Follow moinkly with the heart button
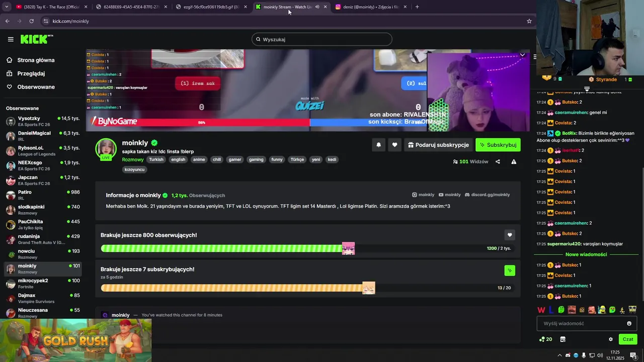 coord(394,145)
